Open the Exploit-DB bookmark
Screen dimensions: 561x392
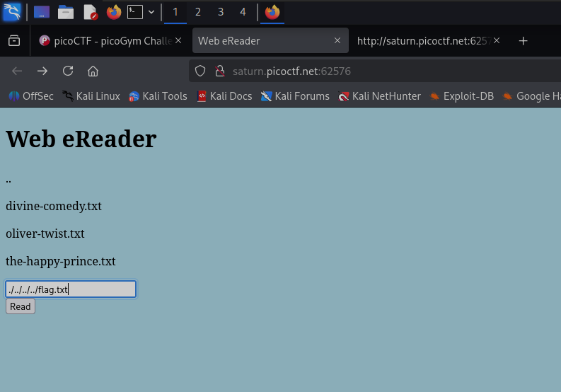(x=461, y=96)
